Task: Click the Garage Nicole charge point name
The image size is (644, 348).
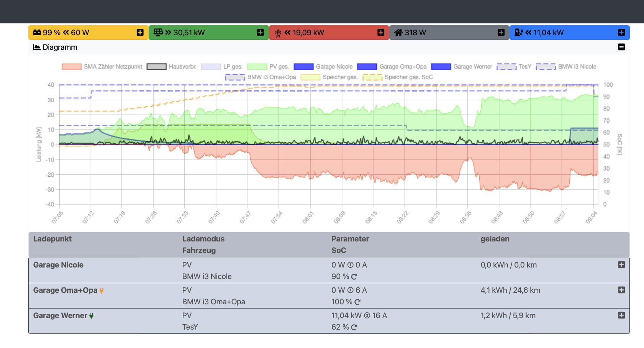Action: click(x=58, y=265)
